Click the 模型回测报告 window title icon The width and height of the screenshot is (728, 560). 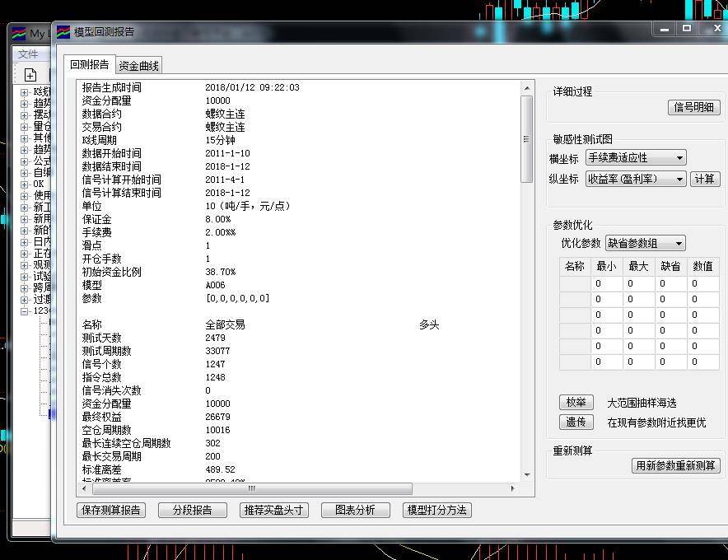point(63,32)
